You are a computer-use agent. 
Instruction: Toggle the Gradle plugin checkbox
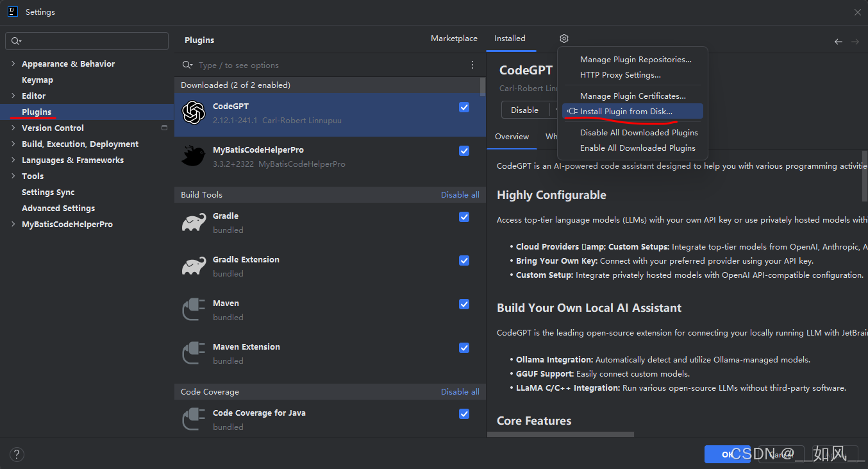pyautogui.click(x=464, y=217)
